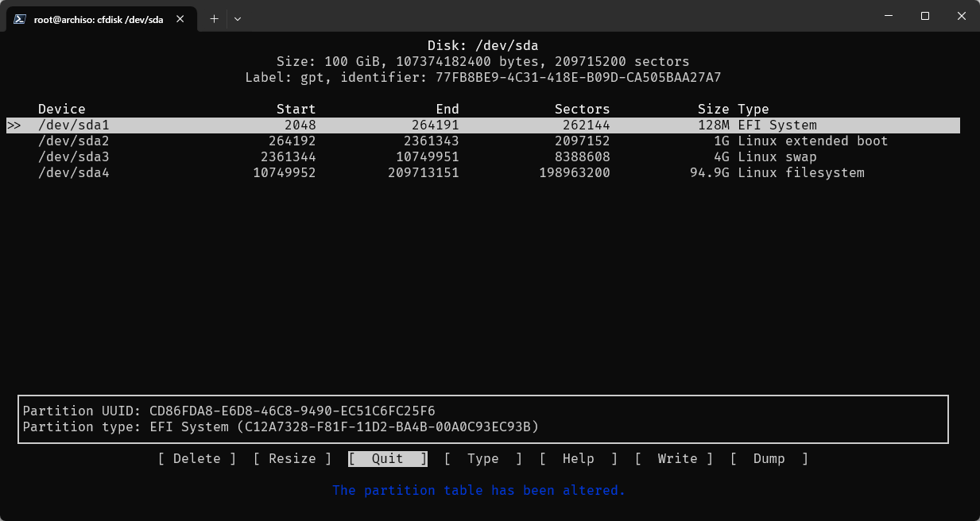
Task: Choose the Delete menu option
Action: coord(196,459)
